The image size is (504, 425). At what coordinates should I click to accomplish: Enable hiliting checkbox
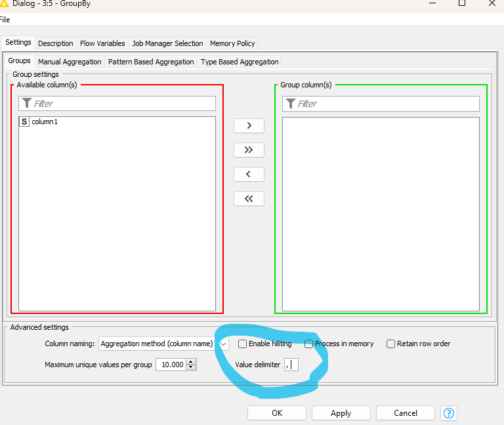243,344
